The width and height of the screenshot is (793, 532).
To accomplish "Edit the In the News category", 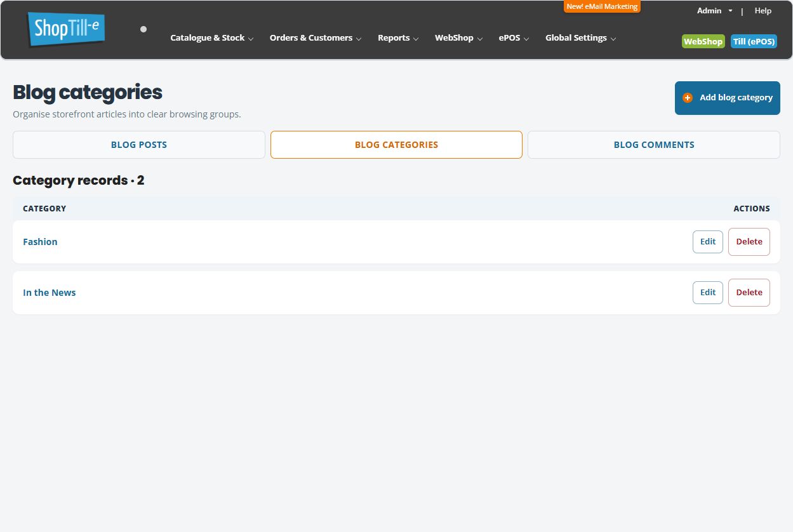I will coord(708,293).
